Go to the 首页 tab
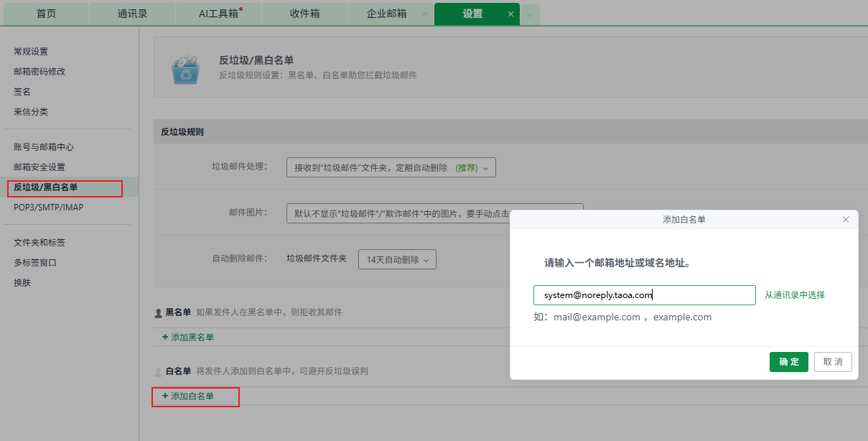The width and height of the screenshot is (868, 441). 46,14
